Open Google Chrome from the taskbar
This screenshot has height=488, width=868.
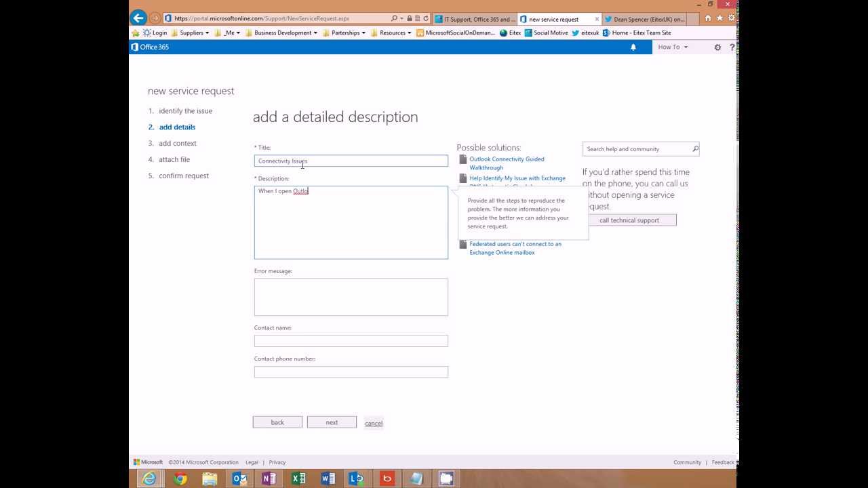click(x=180, y=479)
